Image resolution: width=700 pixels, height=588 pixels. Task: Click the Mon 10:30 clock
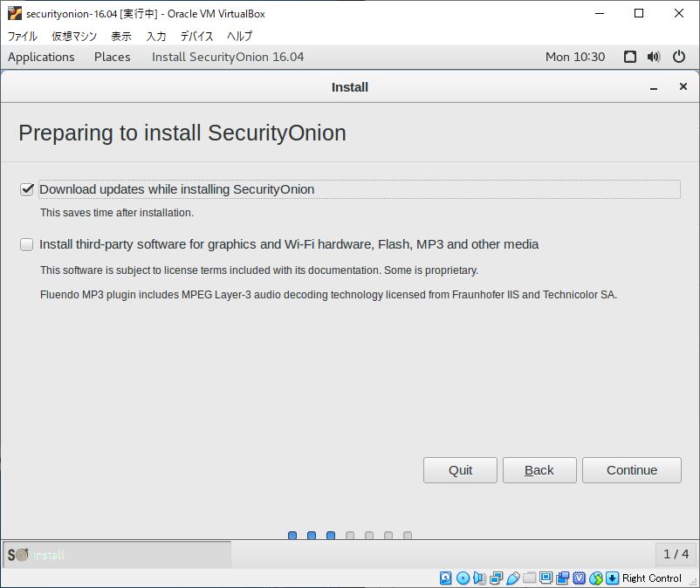[575, 57]
